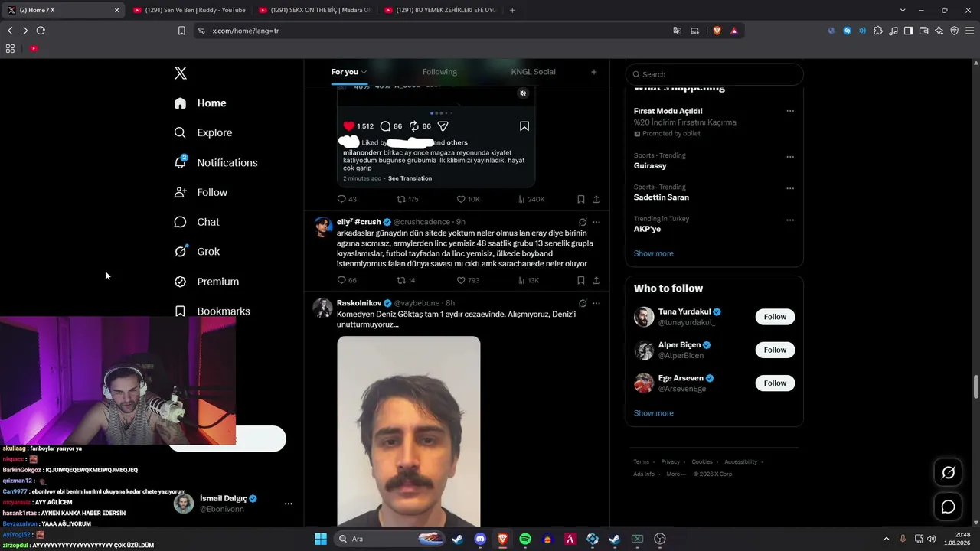The width and height of the screenshot is (980, 551).
Task: Switch to the KNGL Social tab
Action: point(533,72)
